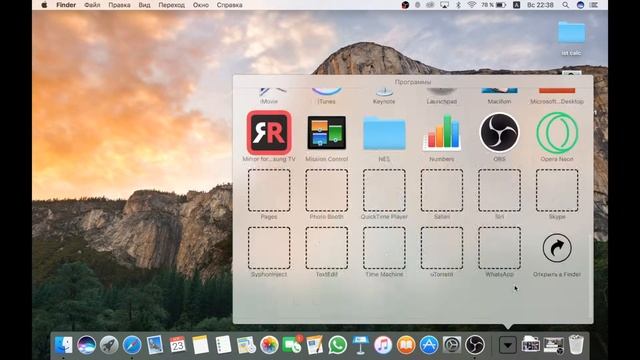This screenshot has width=640, height=360.
Task: Select the blue folder on the desktop
Action: tap(571, 32)
